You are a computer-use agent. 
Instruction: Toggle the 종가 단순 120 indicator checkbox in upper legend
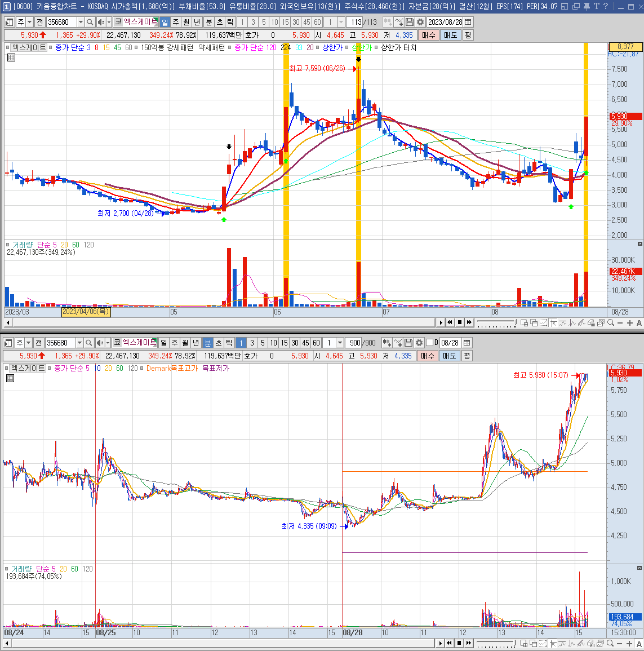229,48
